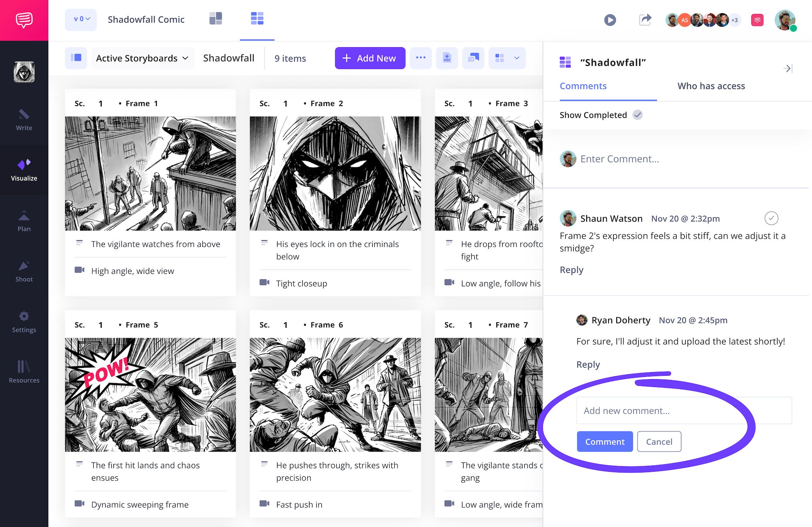Toggle Show Completed comments
Screen dimensions: 812x527
[638, 115]
